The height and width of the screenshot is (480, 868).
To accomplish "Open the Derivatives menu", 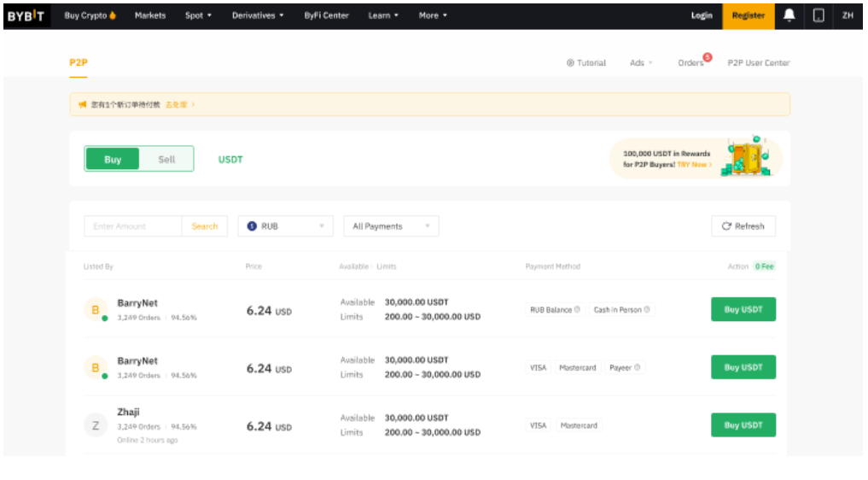I will point(258,15).
